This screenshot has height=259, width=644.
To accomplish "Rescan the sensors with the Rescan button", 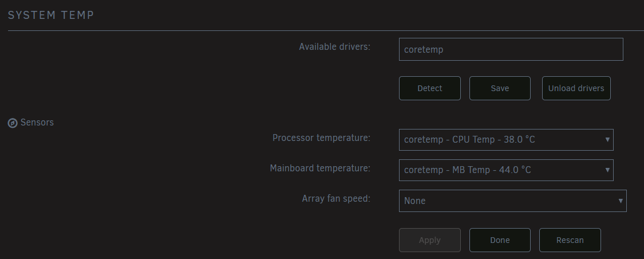I will pyautogui.click(x=570, y=240).
